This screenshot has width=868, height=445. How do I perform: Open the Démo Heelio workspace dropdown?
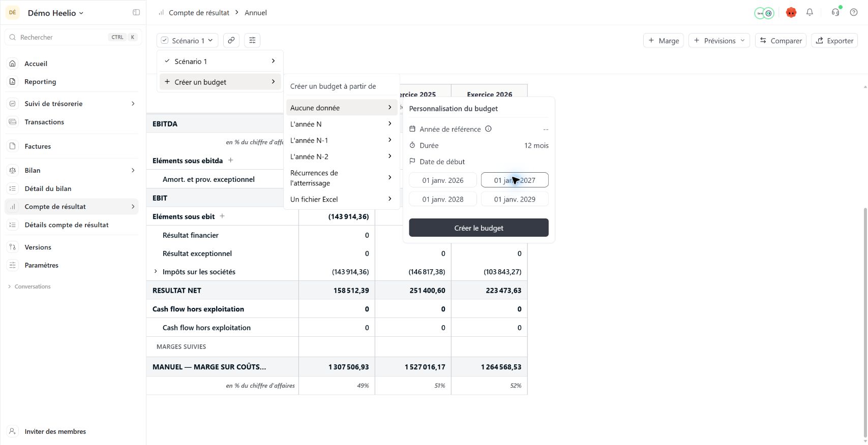coord(55,13)
